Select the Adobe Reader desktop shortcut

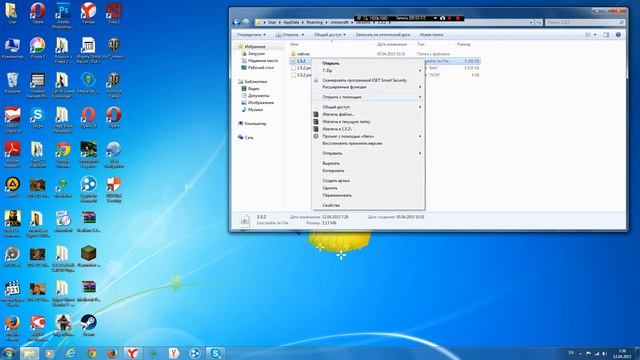coord(12,154)
